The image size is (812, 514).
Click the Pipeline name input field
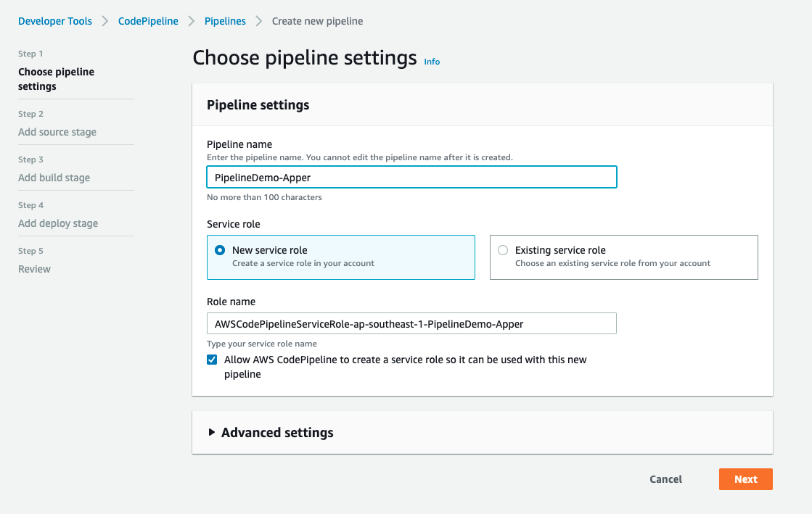(x=411, y=177)
